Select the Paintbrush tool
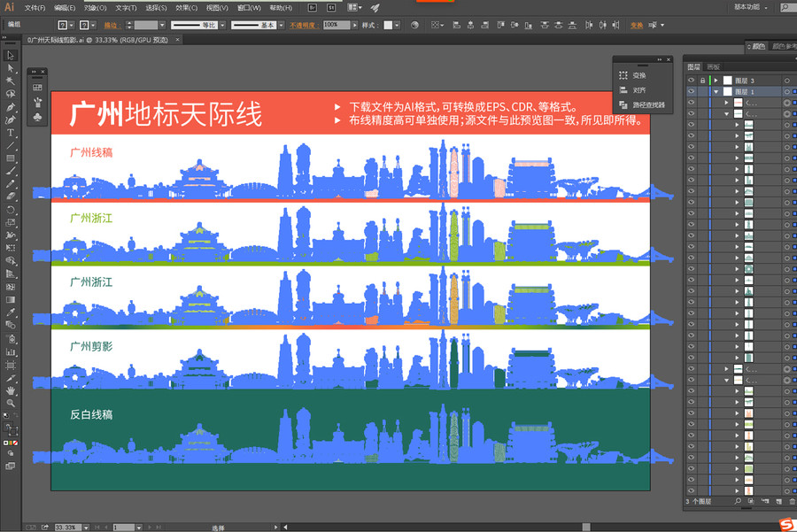This screenshot has width=797, height=532. pos(10,171)
